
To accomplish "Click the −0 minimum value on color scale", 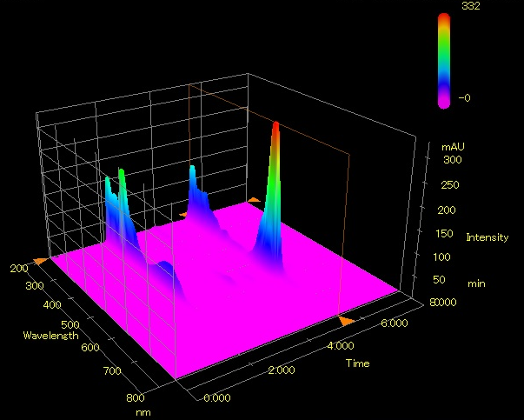I will (464, 98).
